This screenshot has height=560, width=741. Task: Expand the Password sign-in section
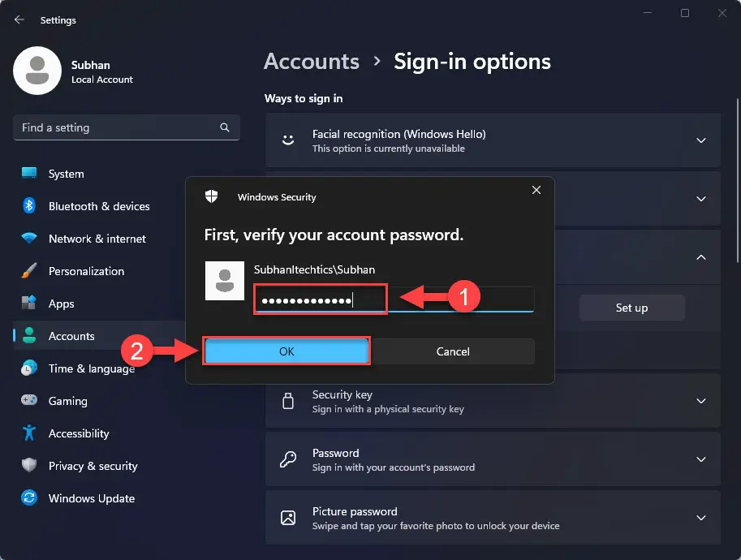pos(701,459)
